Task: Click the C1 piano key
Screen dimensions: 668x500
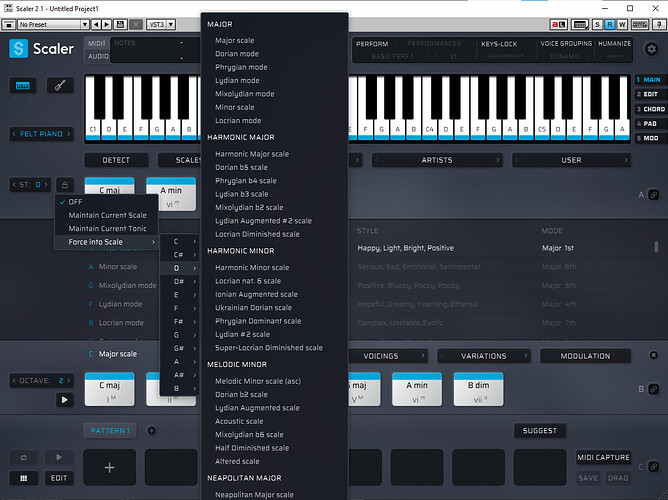Action: [92, 129]
